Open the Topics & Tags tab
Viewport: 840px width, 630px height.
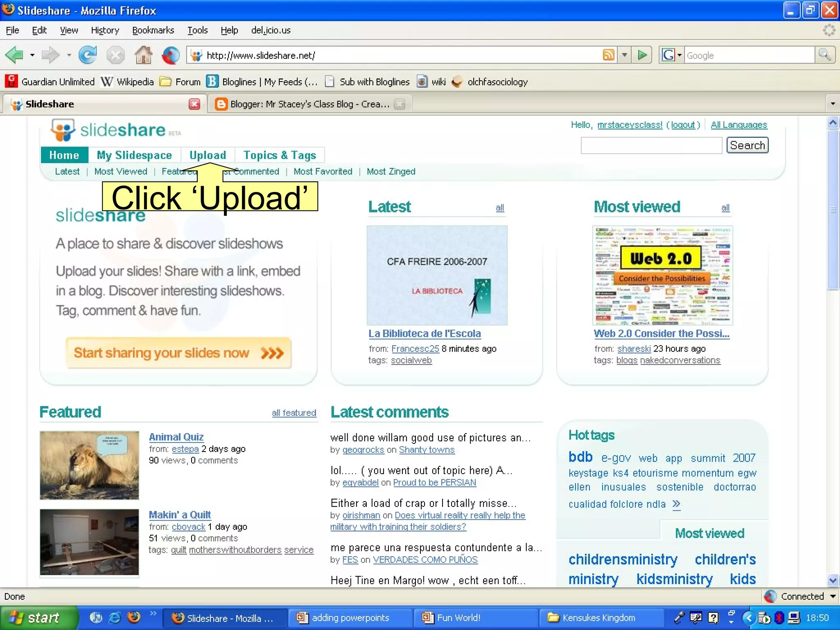[x=280, y=155]
